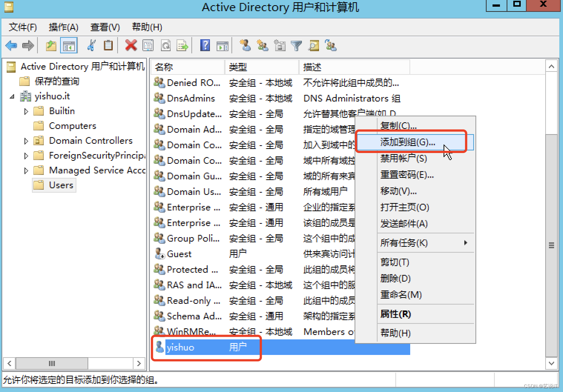
Task: Choose 重置密码(E)... from the context menu
Action: pos(415,175)
